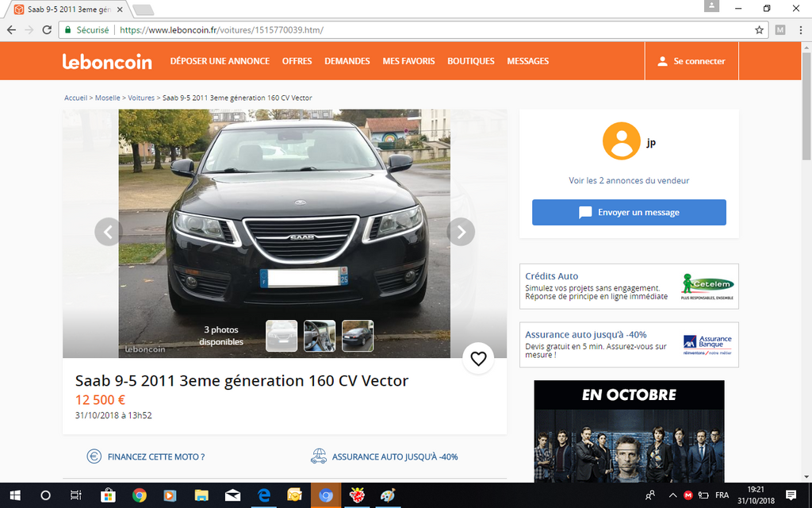
Task: Click FINANCEZ CETTE MOTO link
Action: coord(156,456)
